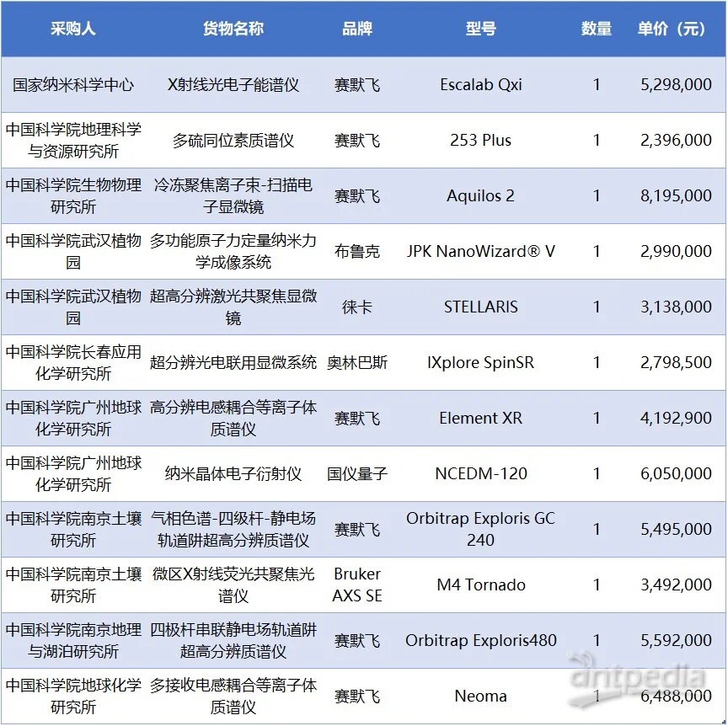This screenshot has width=728, height=726.
Task: Click the 253 Plus model cell
Action: pyautogui.click(x=480, y=140)
